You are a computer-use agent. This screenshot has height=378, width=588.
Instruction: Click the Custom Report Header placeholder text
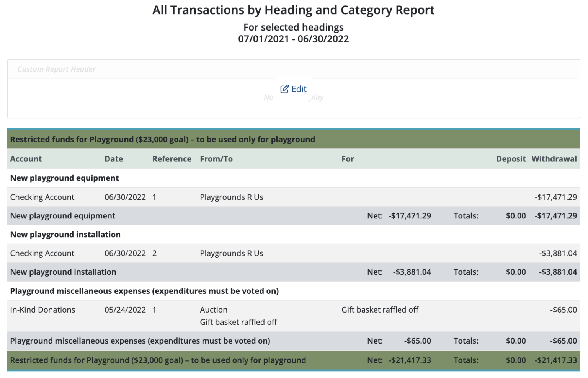[x=57, y=69]
